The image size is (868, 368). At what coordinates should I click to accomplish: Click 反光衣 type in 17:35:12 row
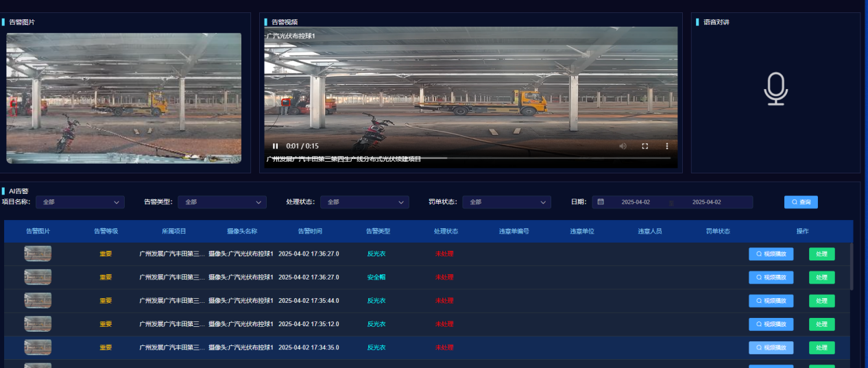(x=376, y=324)
